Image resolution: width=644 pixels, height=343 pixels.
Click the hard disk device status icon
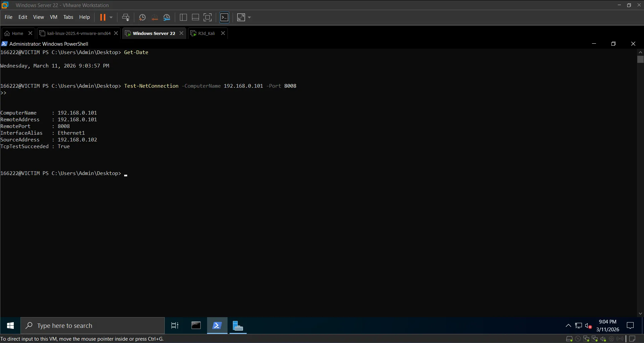[569, 339]
